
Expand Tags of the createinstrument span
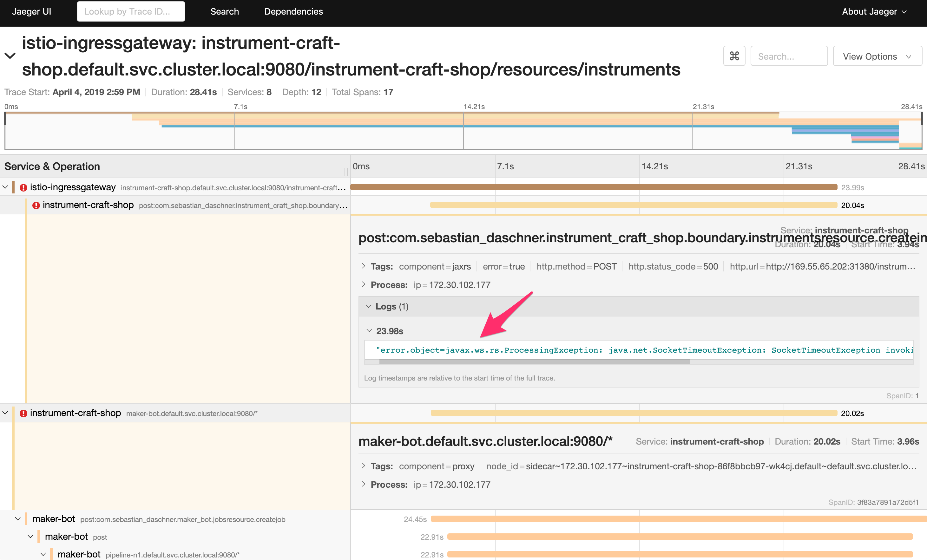point(364,266)
